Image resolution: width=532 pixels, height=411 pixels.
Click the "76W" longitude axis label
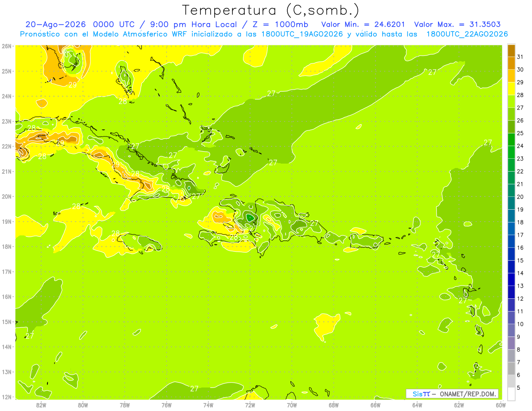coord(166,405)
